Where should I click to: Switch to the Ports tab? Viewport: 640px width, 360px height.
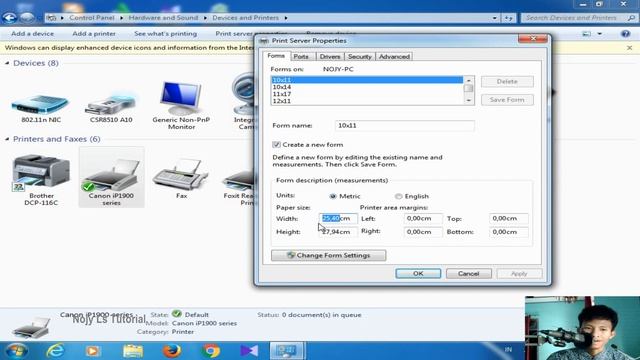pos(301,57)
